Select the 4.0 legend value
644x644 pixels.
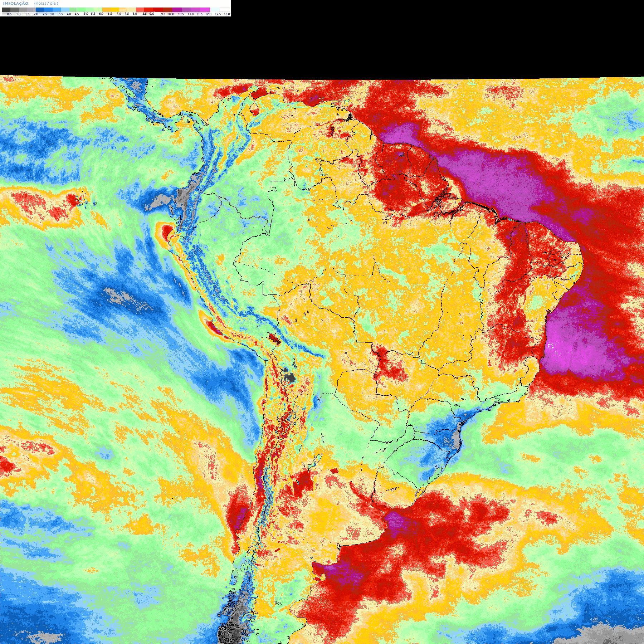[x=69, y=14]
